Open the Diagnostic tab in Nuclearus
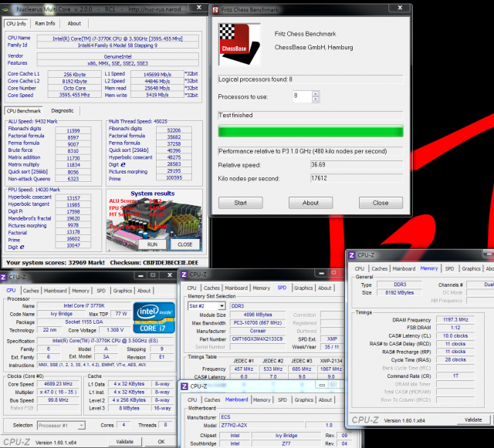Image resolution: width=494 pixels, height=448 pixels. click(63, 111)
